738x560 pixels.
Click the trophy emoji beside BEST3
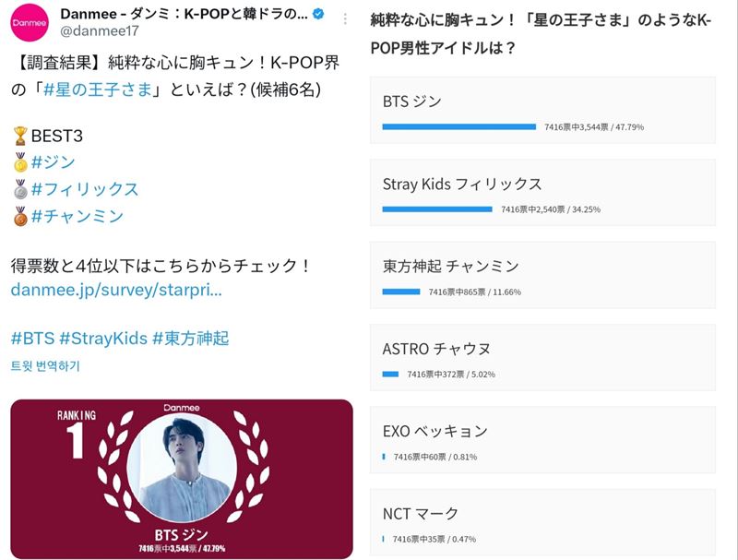tap(20, 136)
